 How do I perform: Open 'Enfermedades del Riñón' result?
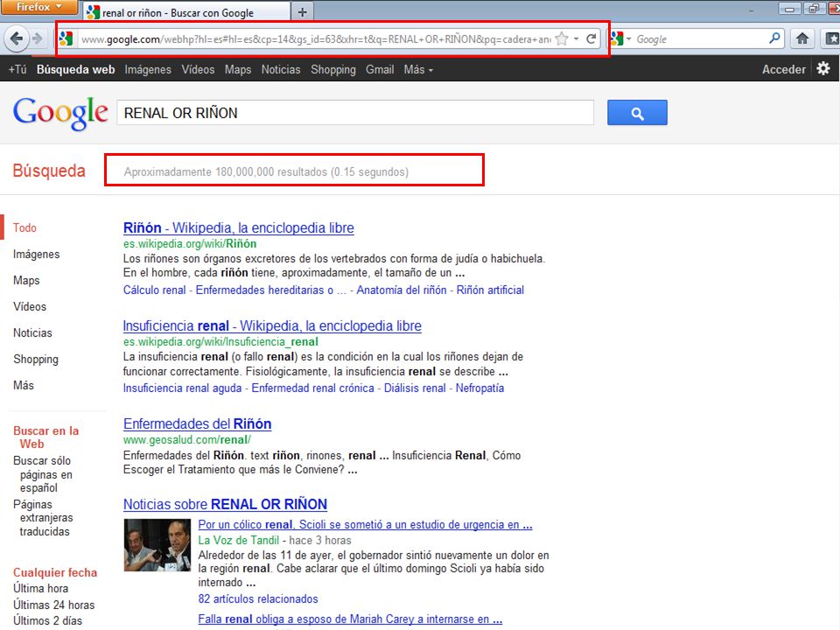coord(197,423)
